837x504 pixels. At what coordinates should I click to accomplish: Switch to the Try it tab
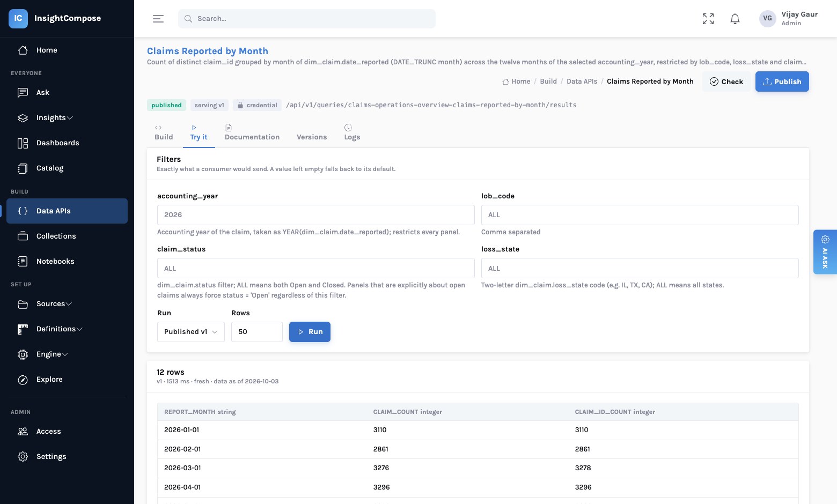[x=199, y=132]
